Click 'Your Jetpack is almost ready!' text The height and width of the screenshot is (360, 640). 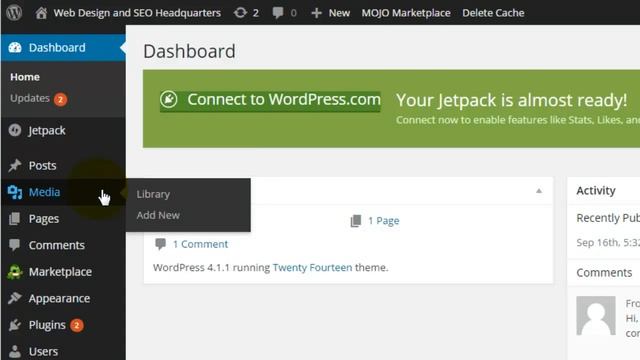[x=511, y=100]
